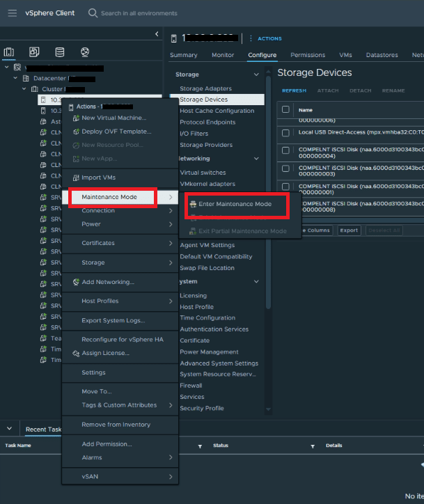The height and width of the screenshot is (504, 424).
Task: Collapse the left navigation panel arrow
Action: click(x=156, y=34)
